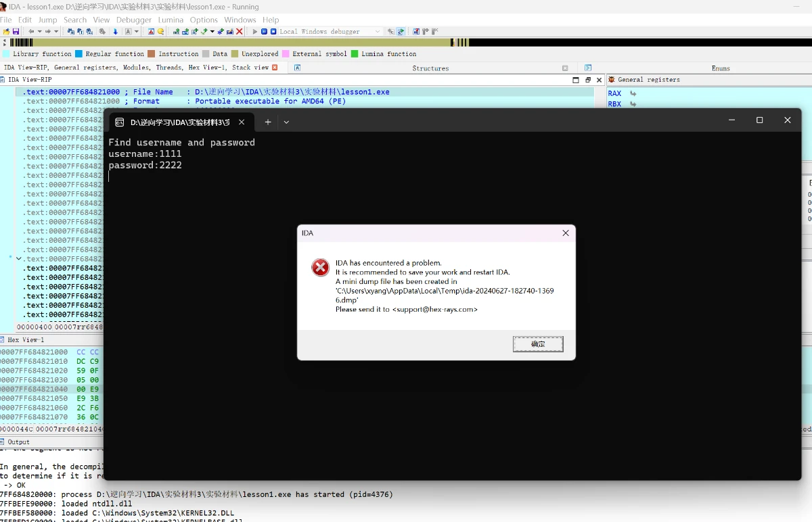Click the red X cancel icon in toolbar
Image resolution: width=812 pixels, height=522 pixels.
pyautogui.click(x=240, y=32)
